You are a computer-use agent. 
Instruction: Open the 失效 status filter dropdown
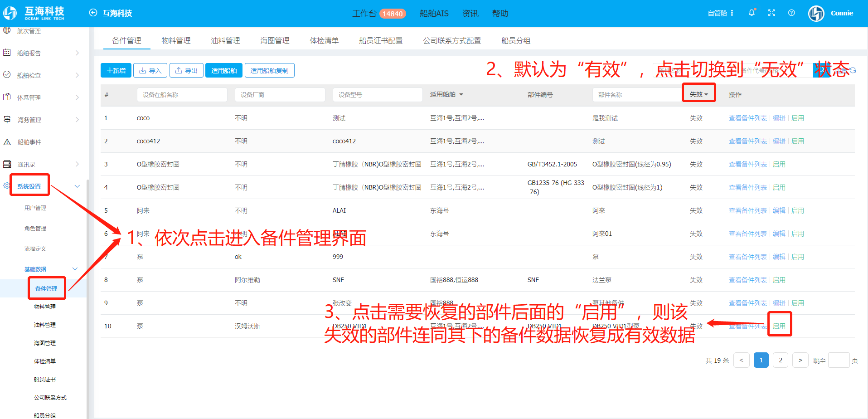click(x=699, y=94)
